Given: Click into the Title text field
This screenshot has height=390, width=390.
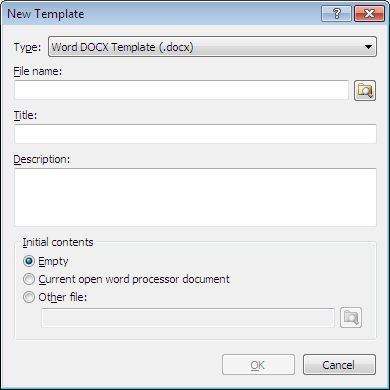Looking at the screenshot, I should point(195,134).
